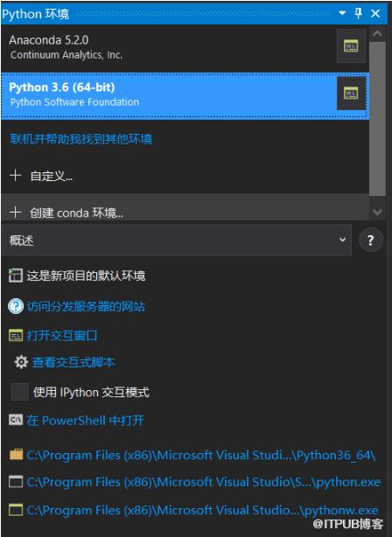Toggle the pin auto-hide icon

358,13
